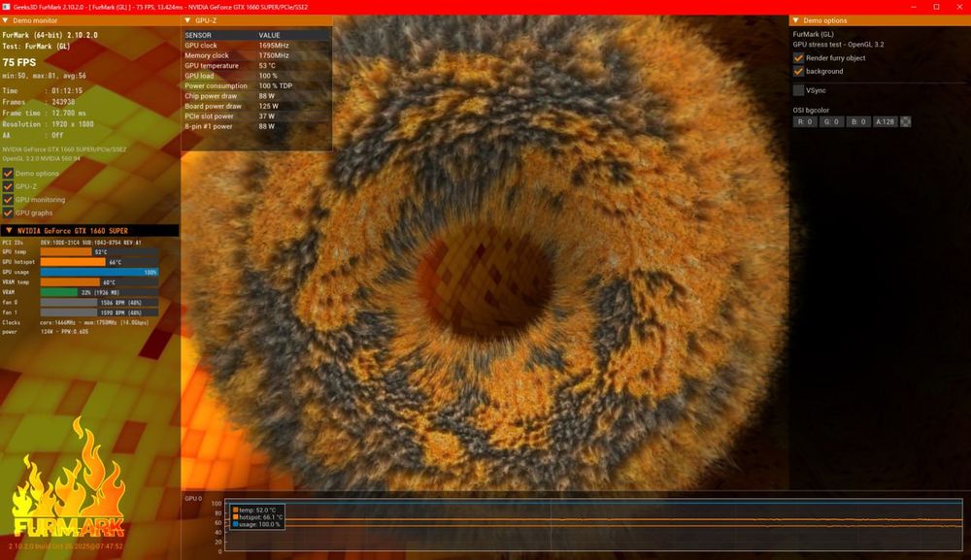Click the Board power draw sensor row label
The image size is (971, 560).
[x=213, y=106]
